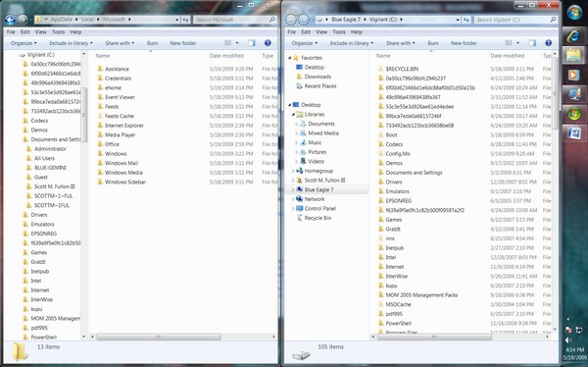Click the volume speaker icon in the system tray
Image resolution: width=588 pixels, height=367 pixels.
[x=568, y=341]
